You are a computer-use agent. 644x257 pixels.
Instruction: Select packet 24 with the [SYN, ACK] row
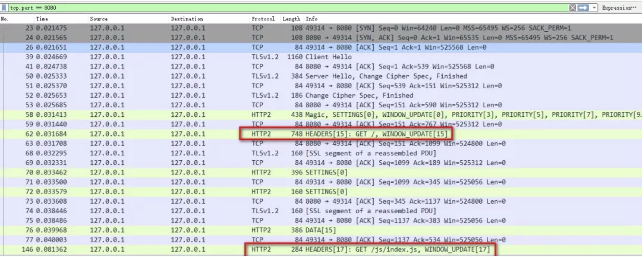[321, 38]
